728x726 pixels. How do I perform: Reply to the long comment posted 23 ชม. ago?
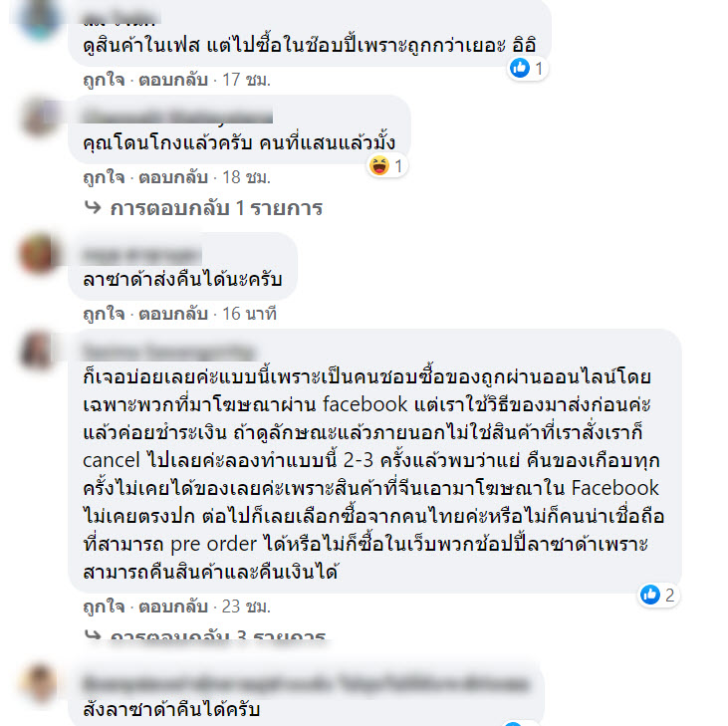click(173, 606)
